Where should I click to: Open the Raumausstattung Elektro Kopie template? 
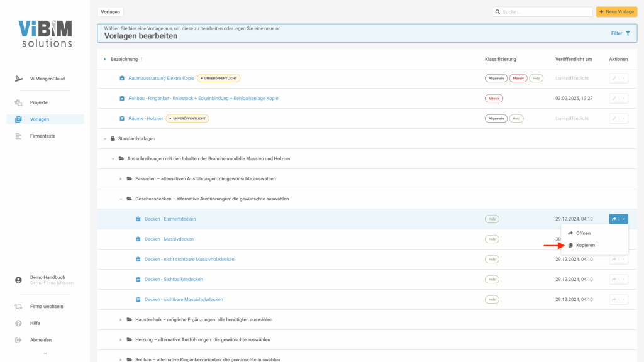point(161,79)
